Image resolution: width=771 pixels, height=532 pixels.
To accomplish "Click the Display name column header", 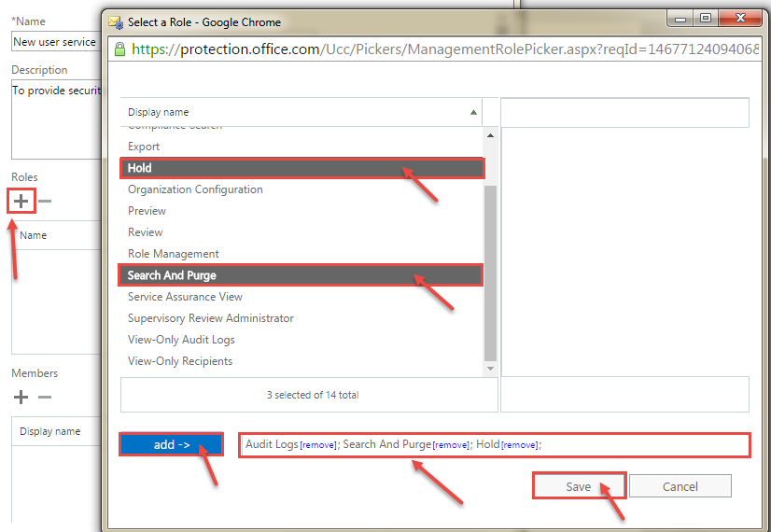I will (301, 112).
